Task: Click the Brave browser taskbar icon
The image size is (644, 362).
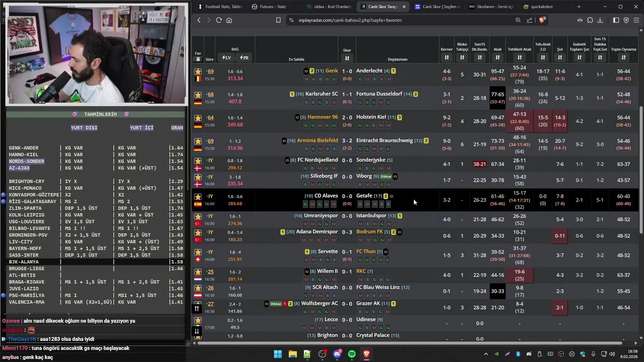Action: 367,354
